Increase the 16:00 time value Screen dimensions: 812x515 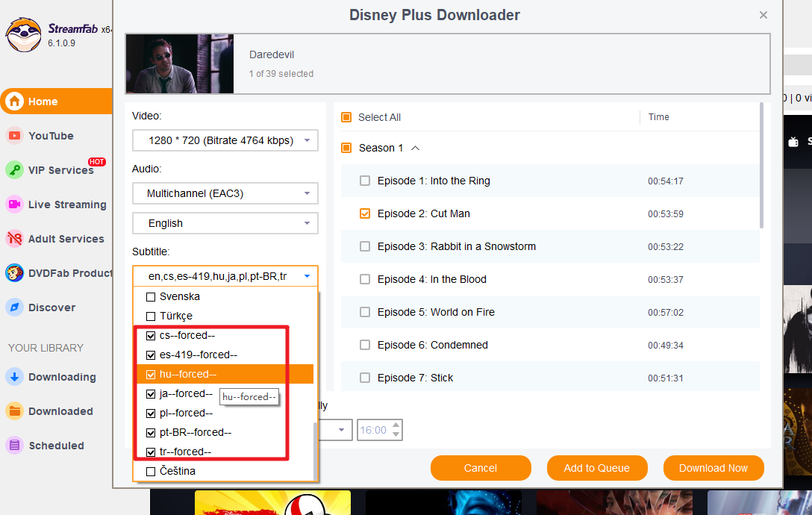[x=396, y=425]
